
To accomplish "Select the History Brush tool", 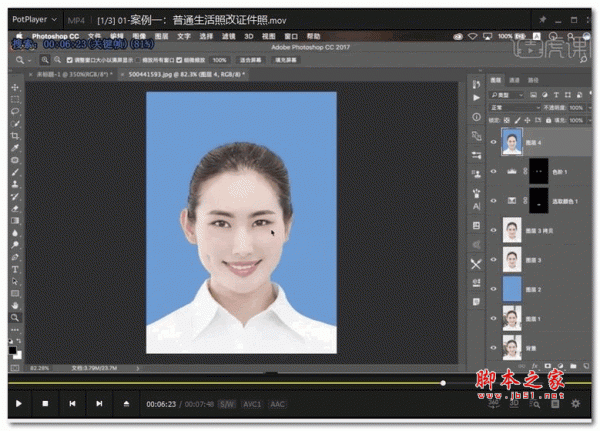I will (15, 196).
